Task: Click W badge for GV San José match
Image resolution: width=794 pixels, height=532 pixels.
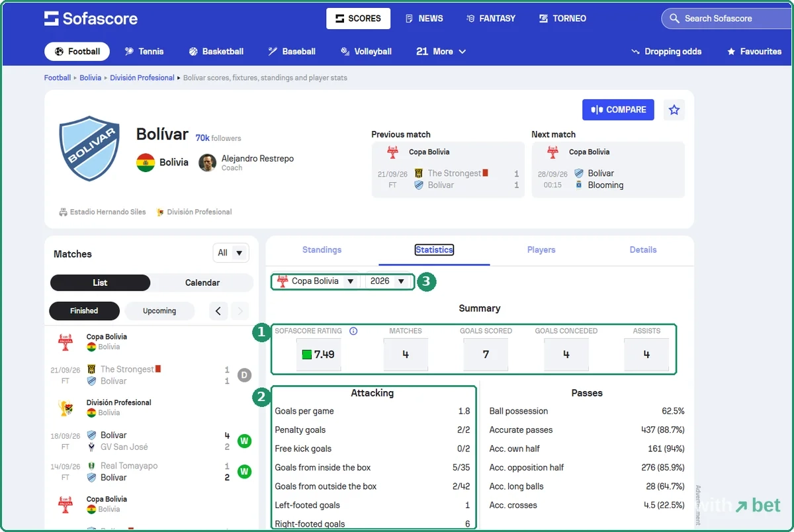Action: (x=244, y=441)
